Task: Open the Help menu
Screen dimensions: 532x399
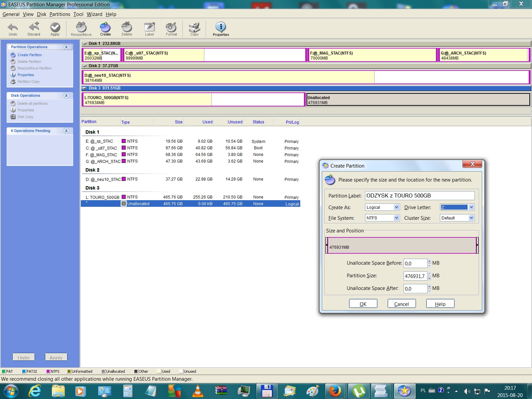Action: (x=111, y=14)
